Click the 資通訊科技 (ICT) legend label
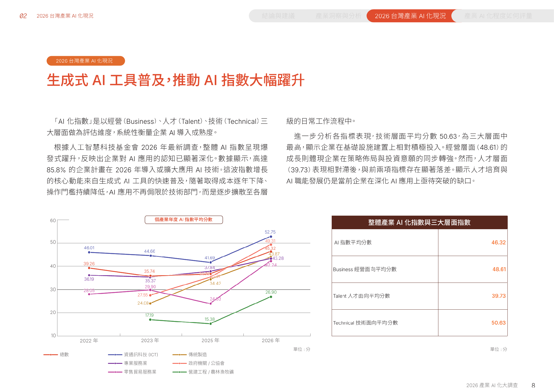 pos(141,355)
